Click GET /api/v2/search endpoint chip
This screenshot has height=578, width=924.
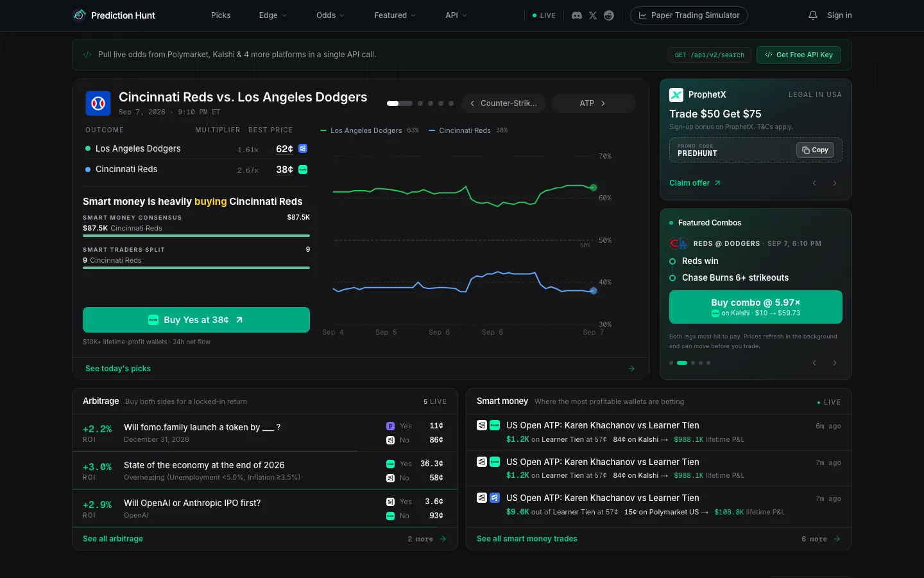coord(710,55)
